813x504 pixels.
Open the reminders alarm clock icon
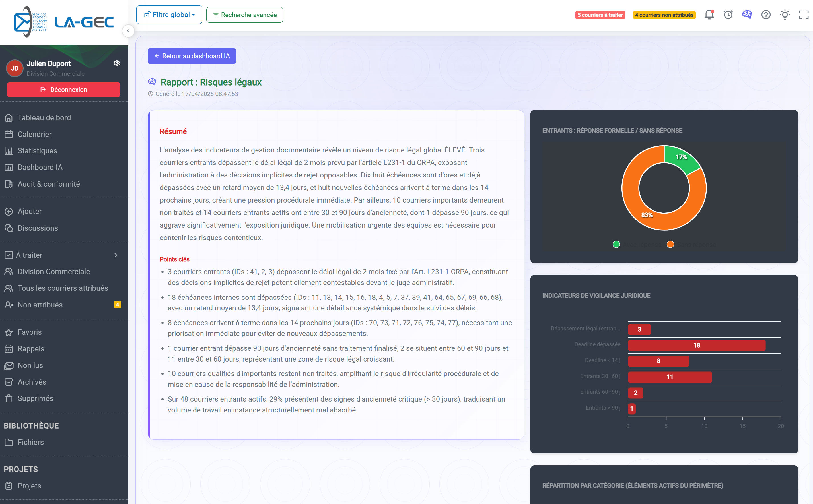click(x=728, y=15)
